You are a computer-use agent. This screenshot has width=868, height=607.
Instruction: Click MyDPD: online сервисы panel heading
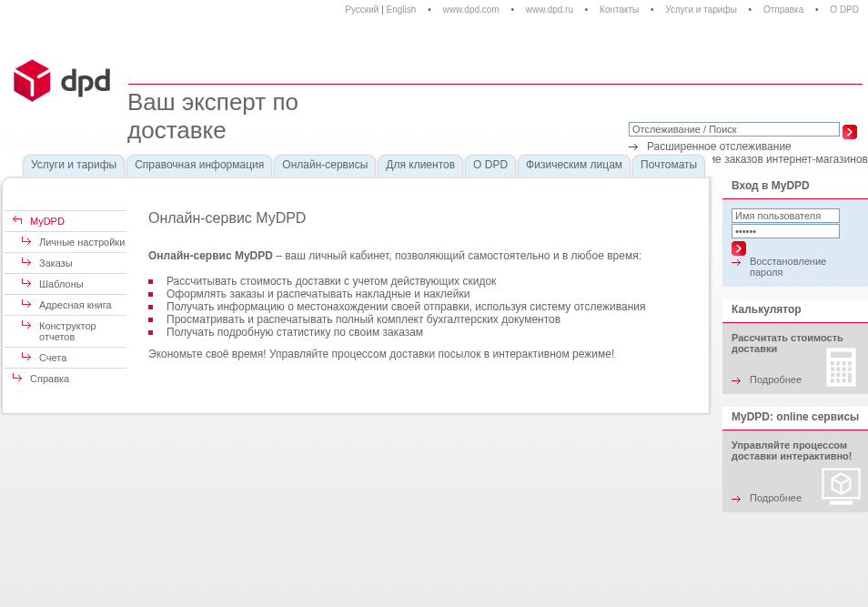pos(795,417)
